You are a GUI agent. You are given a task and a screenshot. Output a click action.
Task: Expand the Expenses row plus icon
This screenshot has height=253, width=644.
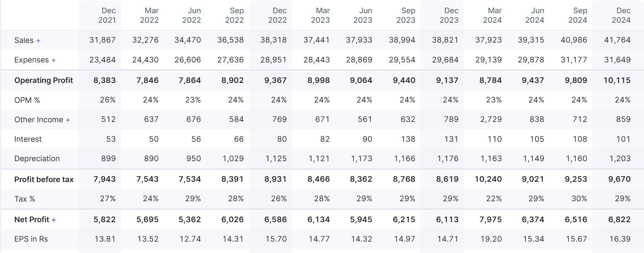(54, 60)
